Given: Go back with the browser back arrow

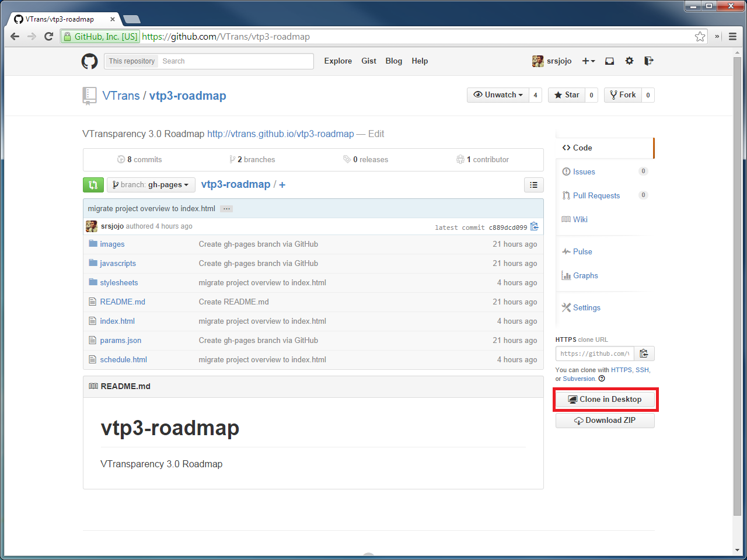Looking at the screenshot, I should point(15,36).
